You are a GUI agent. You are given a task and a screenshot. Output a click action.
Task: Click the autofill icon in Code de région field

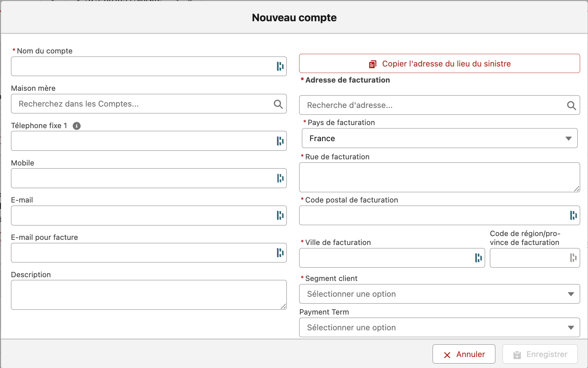[573, 258]
